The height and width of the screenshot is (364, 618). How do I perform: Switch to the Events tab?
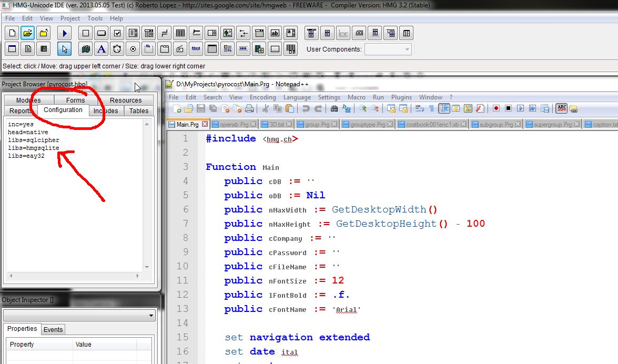coord(53,330)
